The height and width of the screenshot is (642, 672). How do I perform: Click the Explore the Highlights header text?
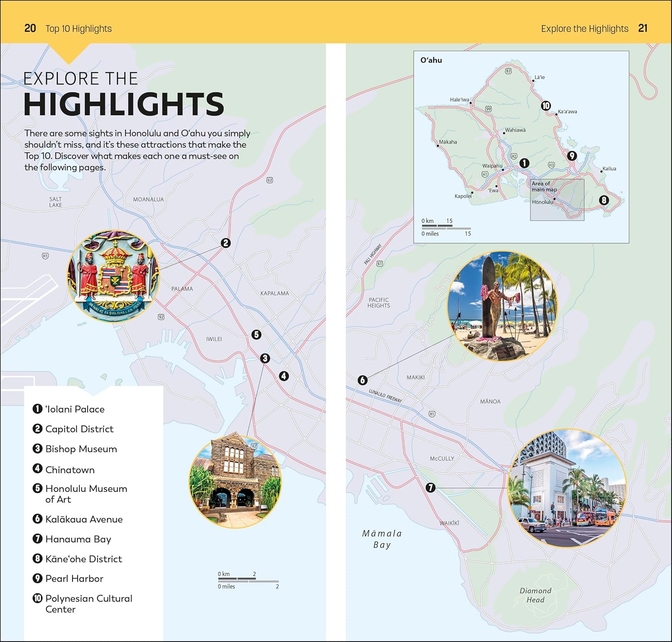click(584, 29)
